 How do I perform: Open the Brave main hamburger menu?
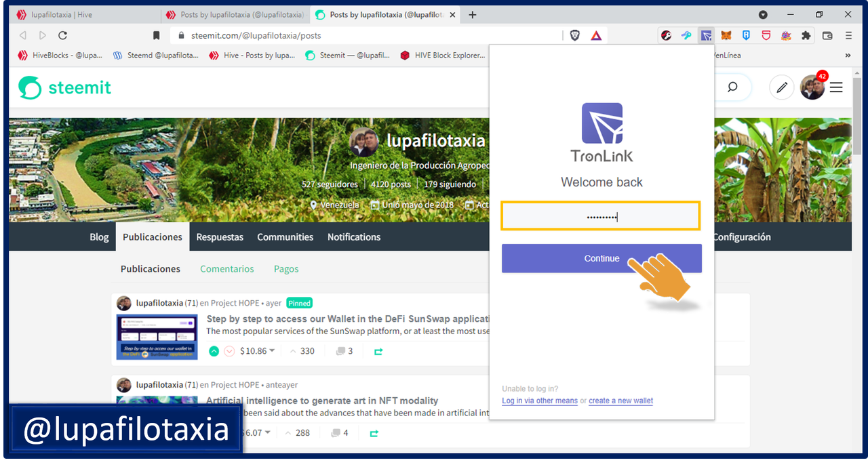tap(848, 35)
